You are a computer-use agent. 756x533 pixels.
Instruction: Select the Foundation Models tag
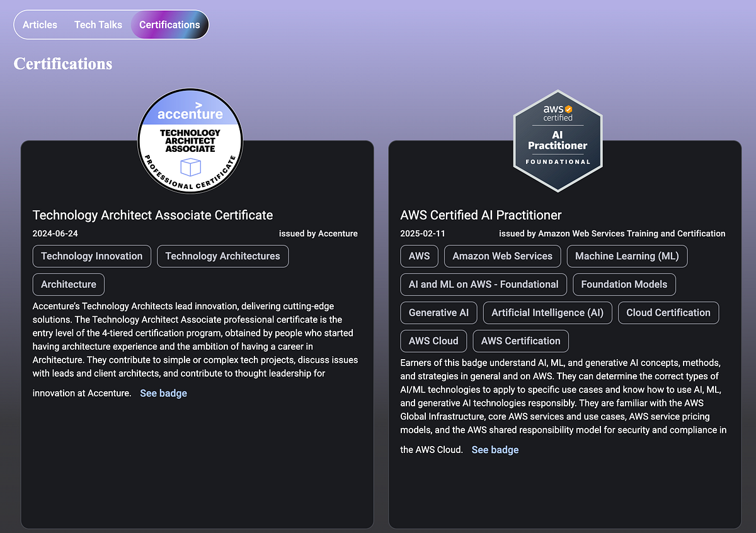pos(624,284)
